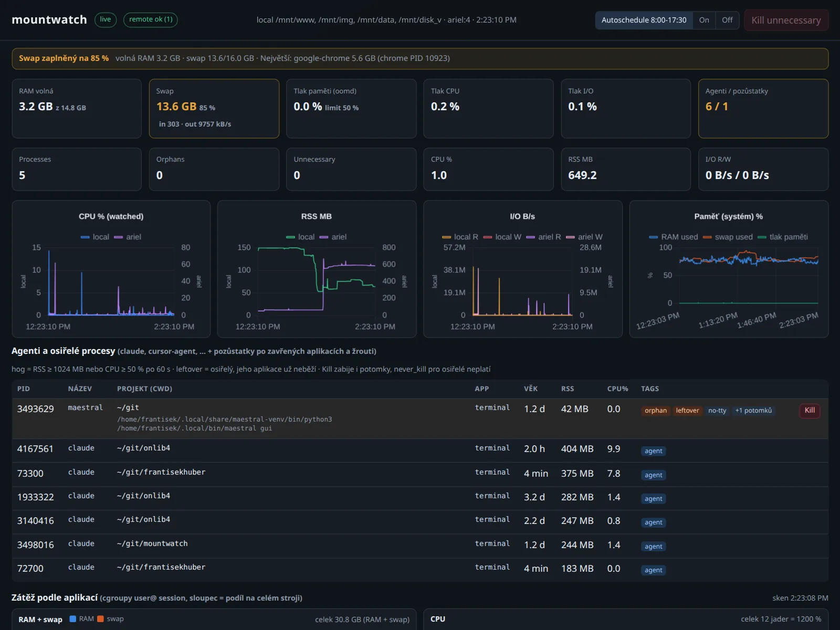Toggle ariel W series in I/O chart
Screen dimensions: 840x630
pyautogui.click(x=584, y=237)
